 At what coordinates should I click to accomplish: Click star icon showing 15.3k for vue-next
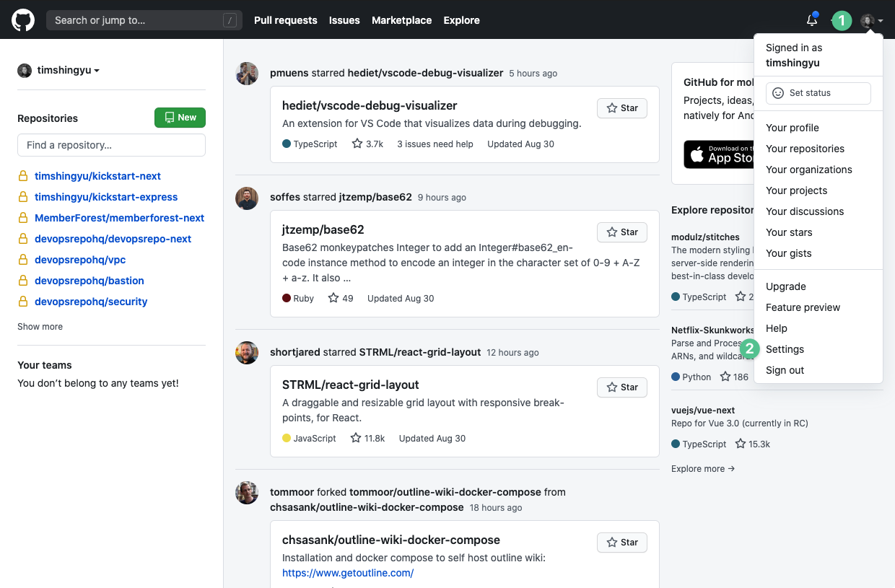(x=741, y=444)
